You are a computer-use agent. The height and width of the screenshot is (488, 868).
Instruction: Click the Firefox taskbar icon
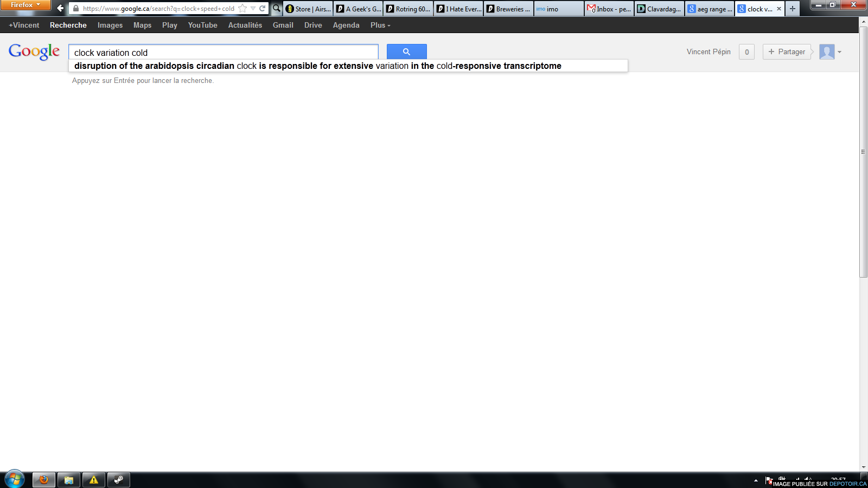click(x=44, y=480)
